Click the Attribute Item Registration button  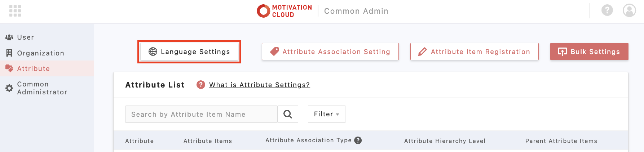tap(474, 52)
